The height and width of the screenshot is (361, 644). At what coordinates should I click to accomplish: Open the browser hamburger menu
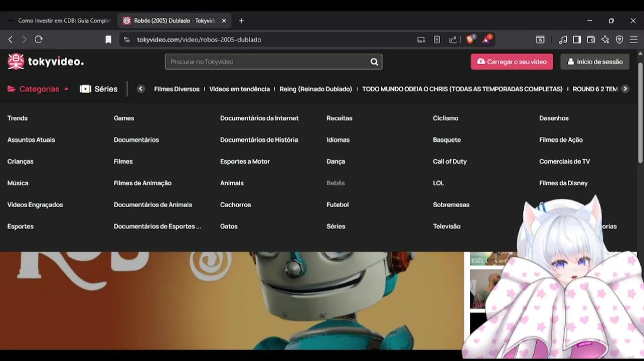click(x=633, y=40)
